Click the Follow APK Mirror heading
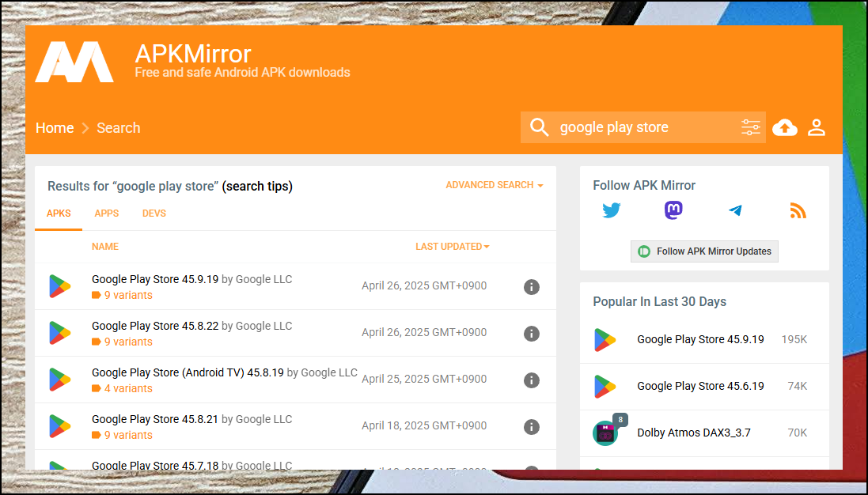The width and height of the screenshot is (868, 495). [x=644, y=186]
